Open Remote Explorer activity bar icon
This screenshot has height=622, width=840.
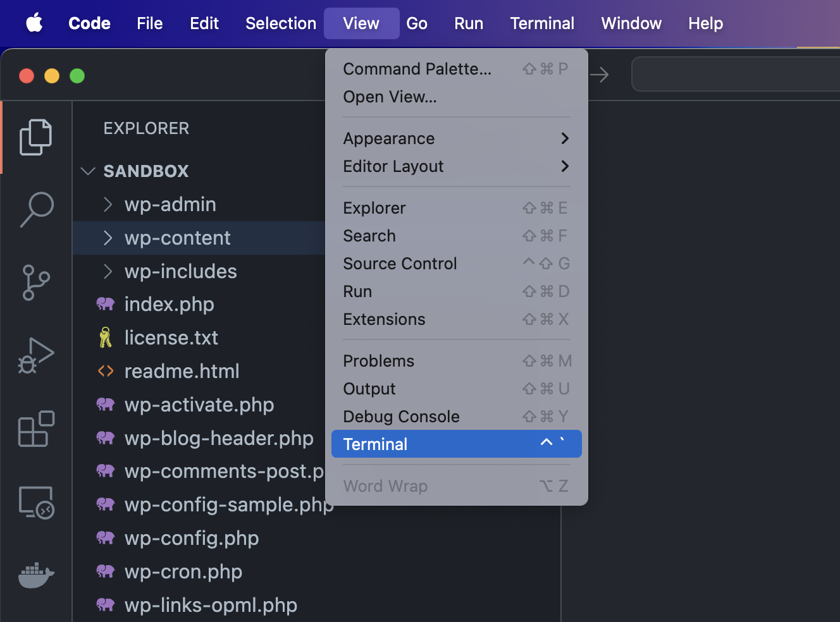(36, 503)
